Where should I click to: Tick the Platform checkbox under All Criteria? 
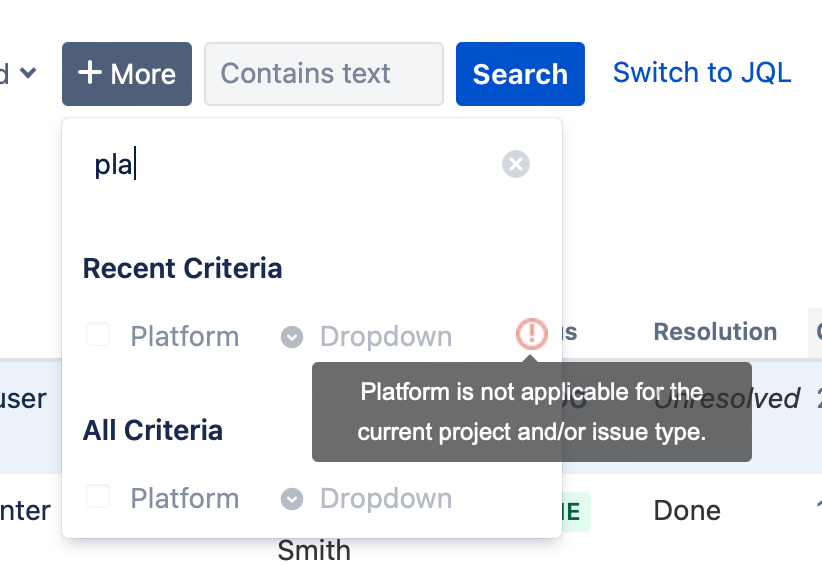tap(98, 496)
